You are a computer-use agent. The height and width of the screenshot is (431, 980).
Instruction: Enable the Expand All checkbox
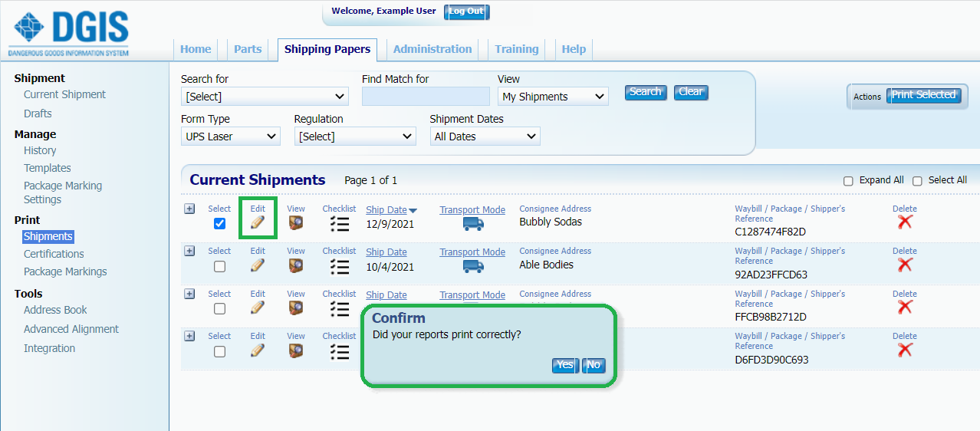(x=848, y=181)
